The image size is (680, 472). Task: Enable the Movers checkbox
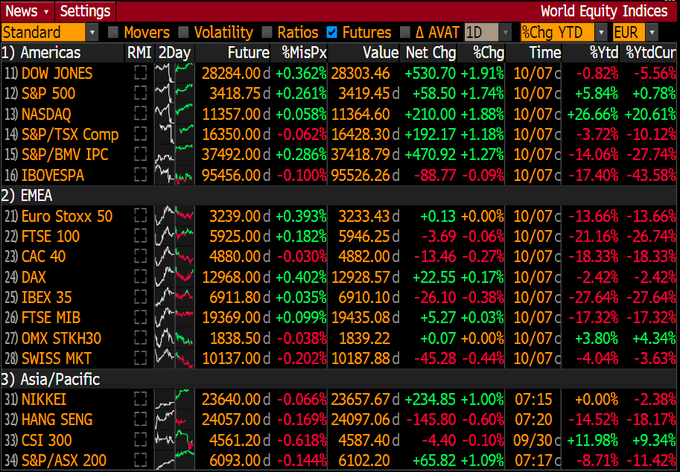[x=113, y=32]
